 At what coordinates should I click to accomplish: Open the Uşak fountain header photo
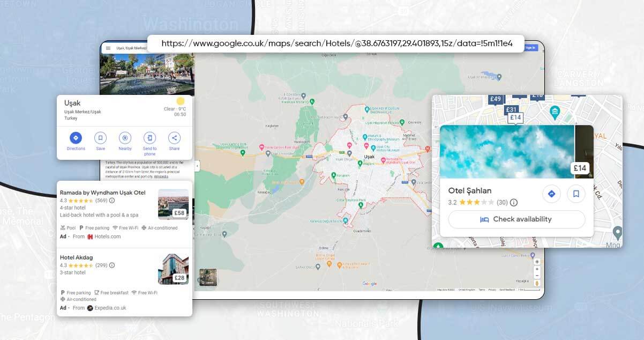click(147, 74)
